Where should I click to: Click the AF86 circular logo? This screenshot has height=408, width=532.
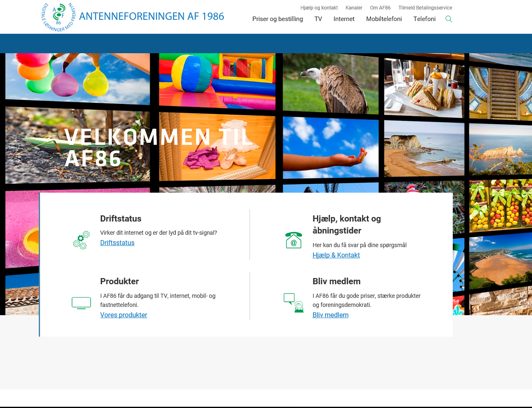click(x=59, y=17)
